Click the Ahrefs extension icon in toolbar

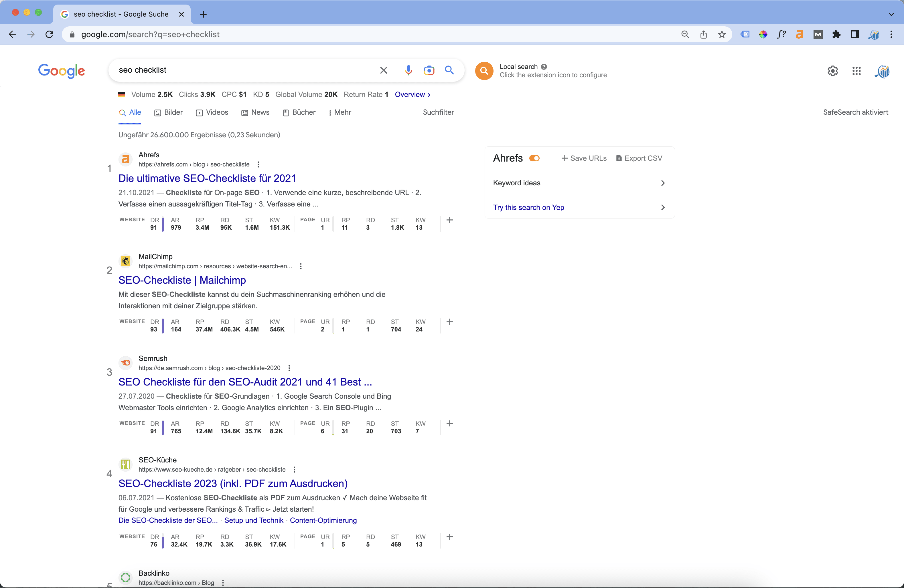pyautogui.click(x=800, y=35)
